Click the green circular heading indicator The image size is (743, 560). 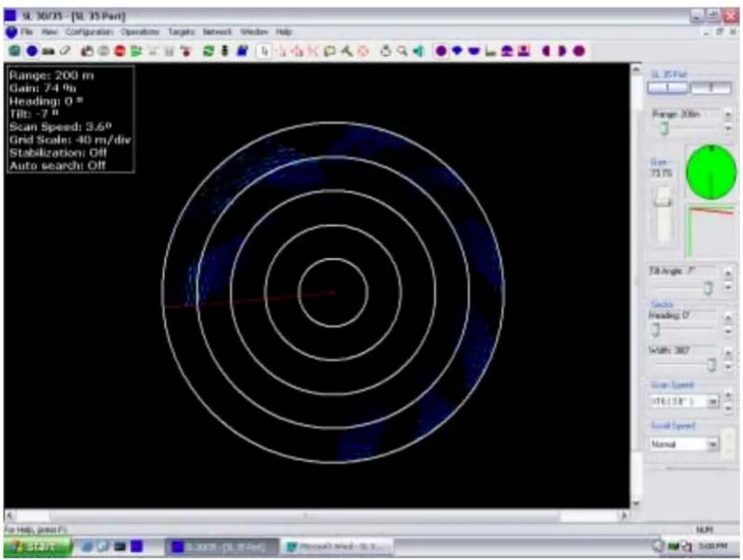point(711,172)
